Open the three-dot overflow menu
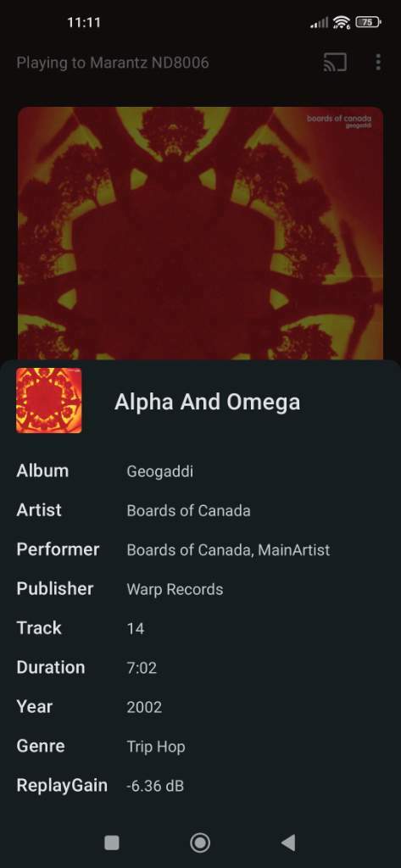This screenshot has width=401, height=868. click(378, 62)
